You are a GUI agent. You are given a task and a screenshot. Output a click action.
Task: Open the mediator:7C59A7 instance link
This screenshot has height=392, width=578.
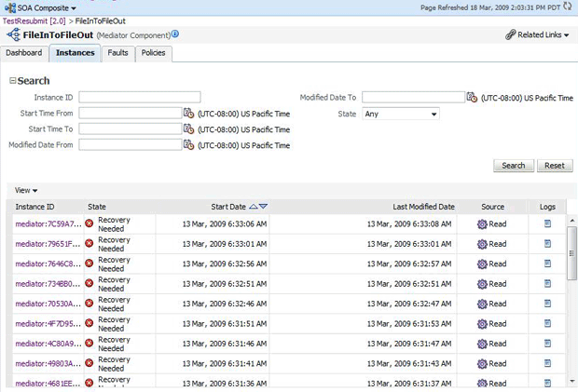pyautogui.click(x=48, y=223)
